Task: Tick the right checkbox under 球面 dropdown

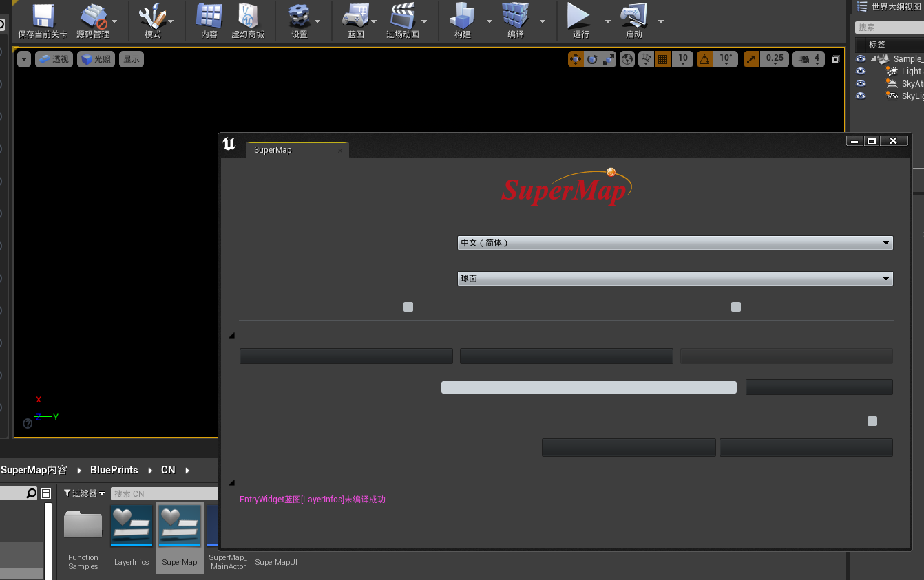Action: [736, 307]
